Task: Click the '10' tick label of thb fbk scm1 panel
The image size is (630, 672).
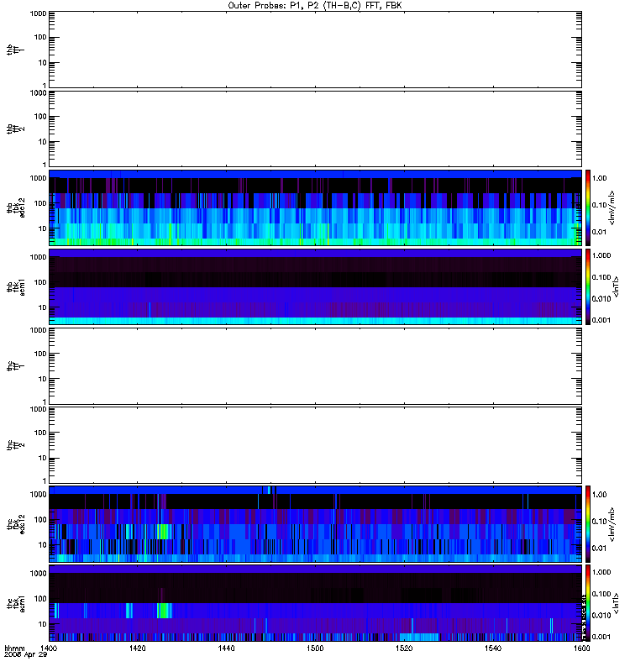Action: coord(43,307)
